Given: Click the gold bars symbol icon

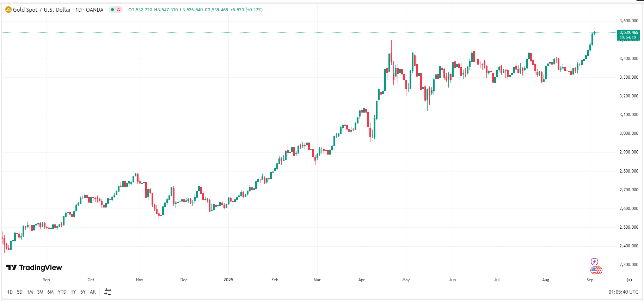Looking at the screenshot, I should 8,10.
